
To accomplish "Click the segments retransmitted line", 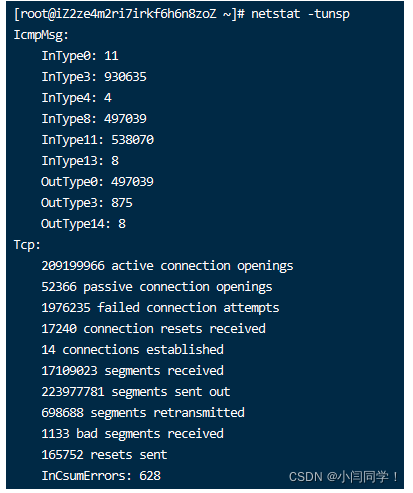I will (x=143, y=413).
